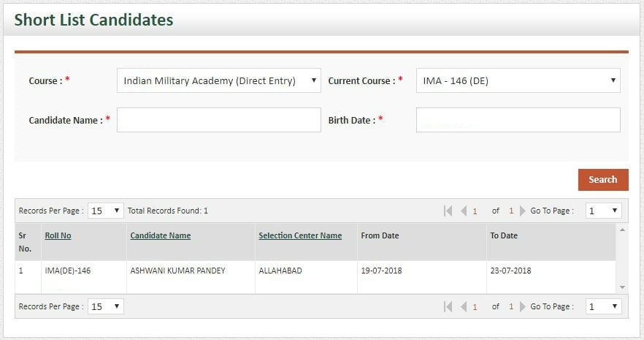Open top Go To Page dropdown
The width and height of the screenshot is (644, 340).
[x=603, y=211]
